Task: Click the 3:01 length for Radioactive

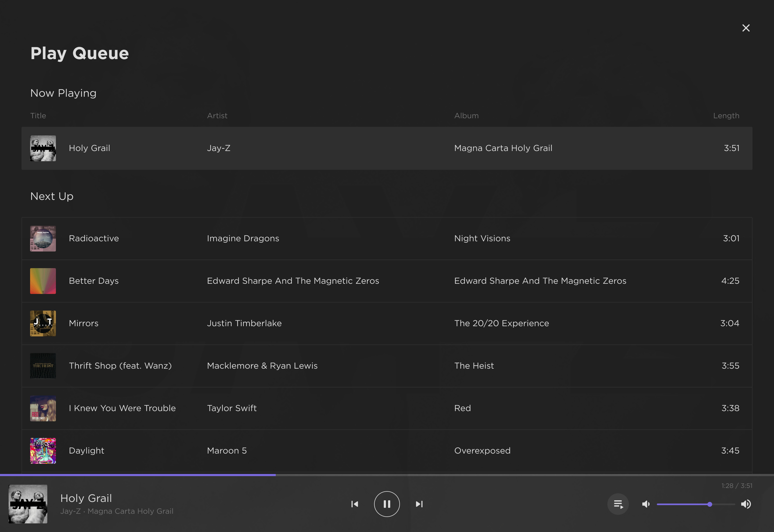Action: click(731, 238)
